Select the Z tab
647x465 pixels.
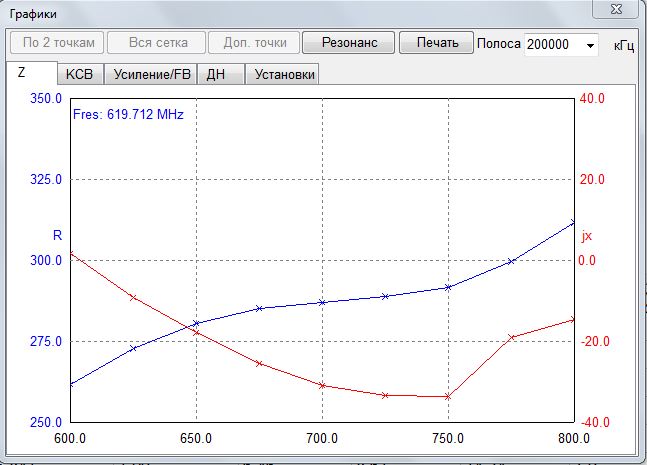pos(31,73)
